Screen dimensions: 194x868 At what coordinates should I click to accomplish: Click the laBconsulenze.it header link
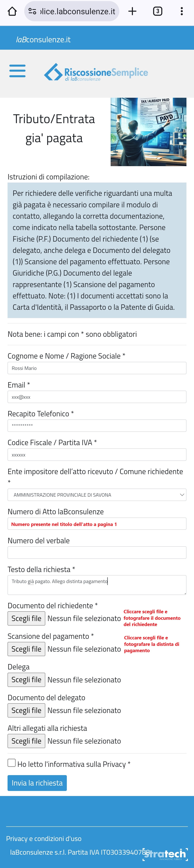click(x=43, y=39)
